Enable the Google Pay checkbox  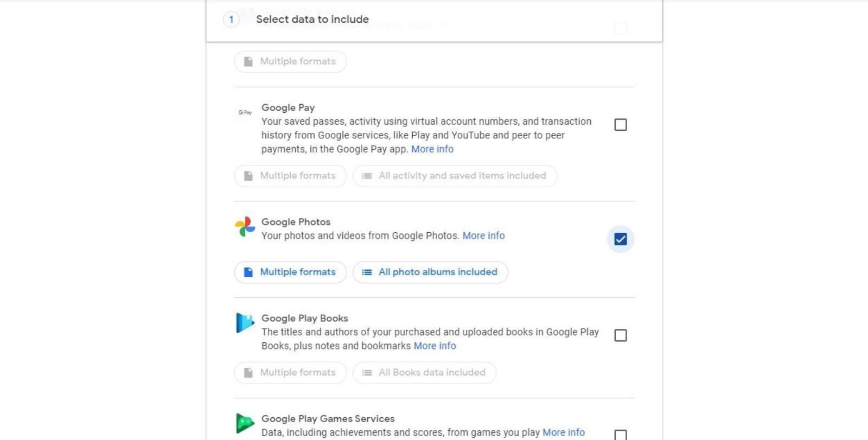coord(620,125)
